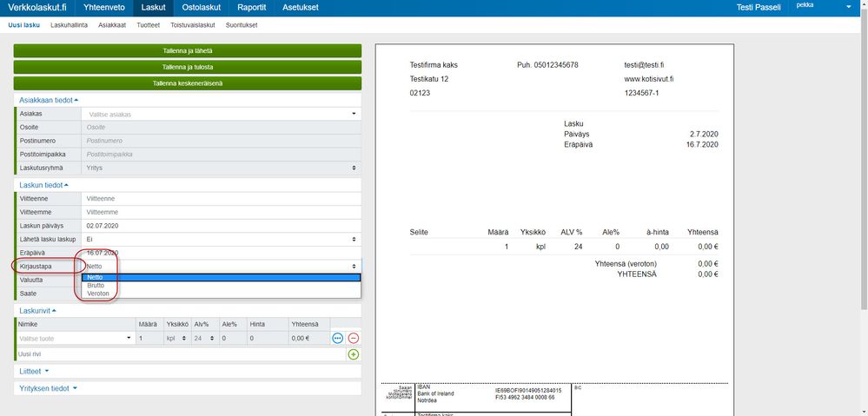The width and height of the screenshot is (868, 416).
Task: Click Tallenna ja tulosta button
Action: click(x=187, y=67)
